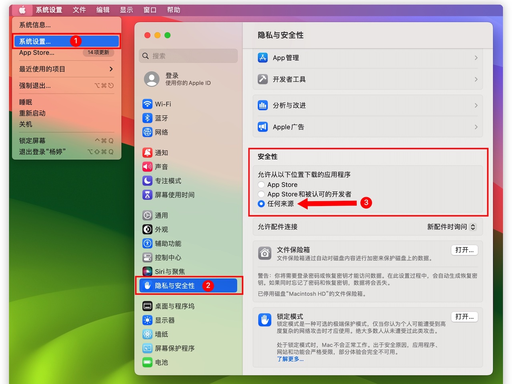512x384 pixels.
Task: Follow the 了解更多... link
Action: [x=290, y=359]
